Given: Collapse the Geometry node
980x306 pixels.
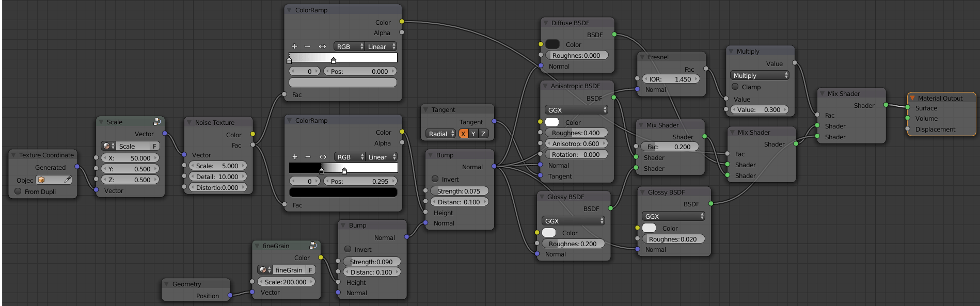Looking at the screenshot, I should point(167,284).
